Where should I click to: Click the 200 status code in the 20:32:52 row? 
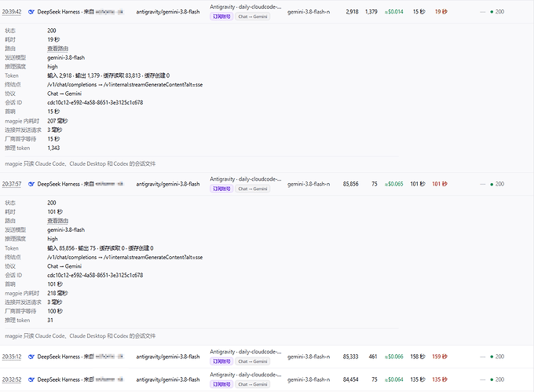pyautogui.click(x=499, y=379)
